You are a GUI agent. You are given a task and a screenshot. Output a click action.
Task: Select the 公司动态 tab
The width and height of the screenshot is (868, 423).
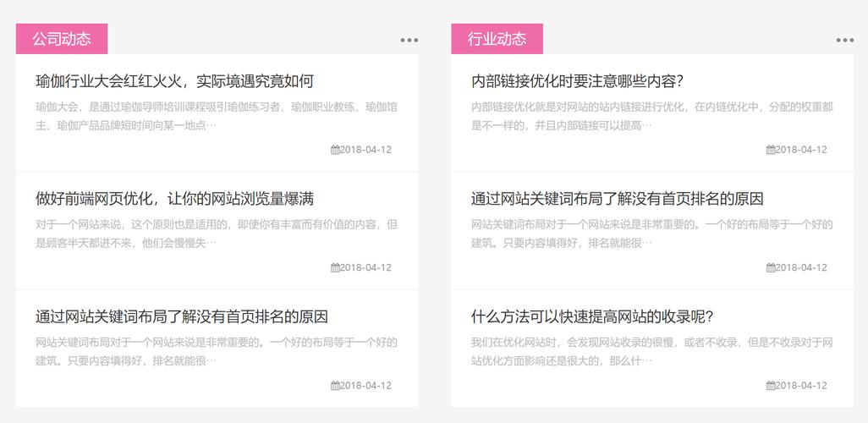[x=62, y=39]
